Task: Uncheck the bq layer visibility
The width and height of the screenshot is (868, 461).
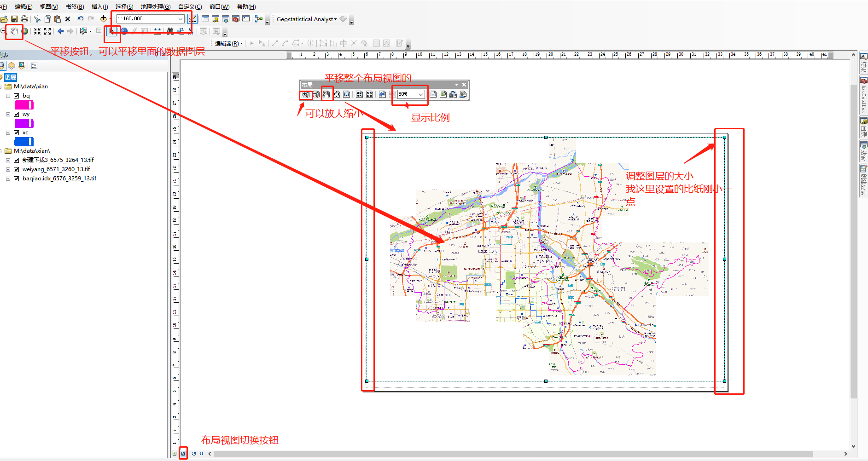Action: coord(17,95)
